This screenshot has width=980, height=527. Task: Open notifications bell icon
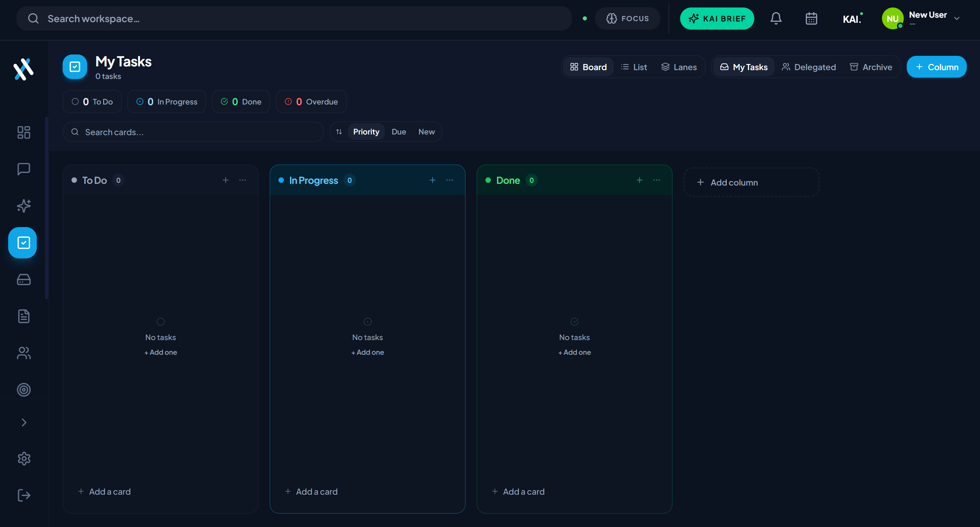click(776, 18)
